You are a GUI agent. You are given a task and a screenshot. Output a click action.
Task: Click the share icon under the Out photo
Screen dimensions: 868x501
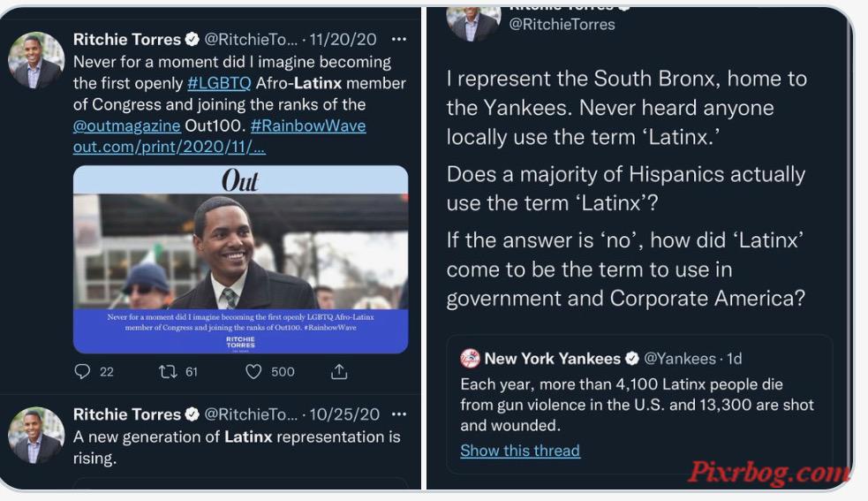[339, 371]
